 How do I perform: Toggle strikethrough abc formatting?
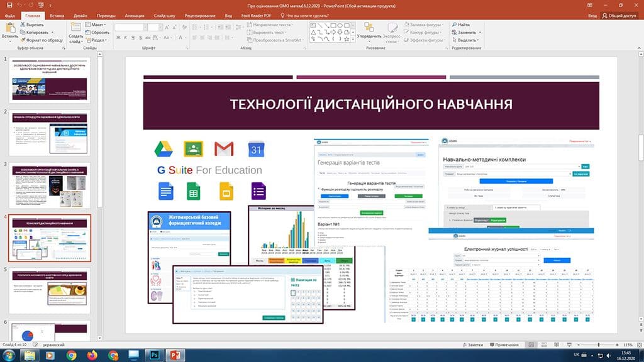tap(147, 38)
